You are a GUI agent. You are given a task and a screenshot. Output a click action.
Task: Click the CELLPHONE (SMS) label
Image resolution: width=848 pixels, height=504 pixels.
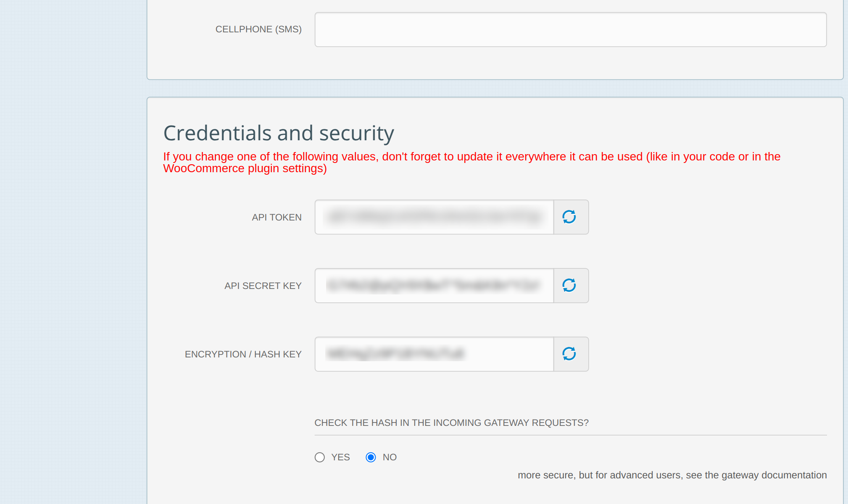(258, 29)
